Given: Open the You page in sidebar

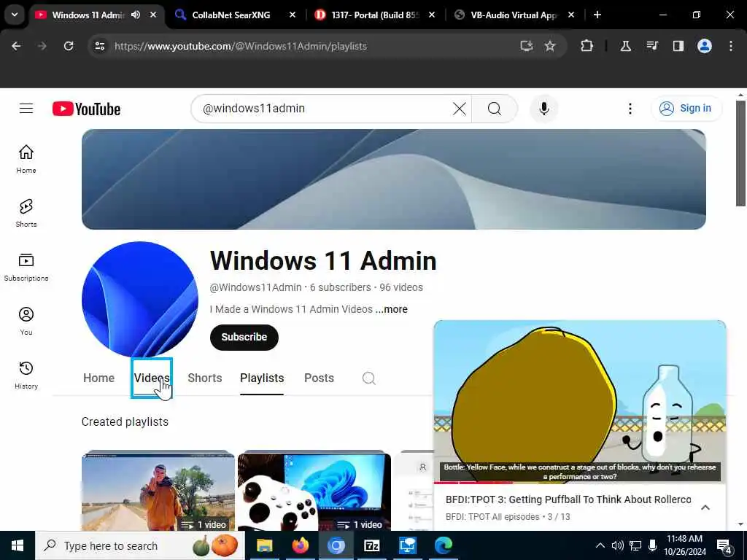Looking at the screenshot, I should (26, 321).
